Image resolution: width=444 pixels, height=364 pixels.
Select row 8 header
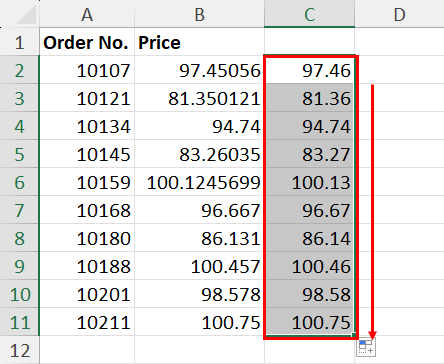pos(19,238)
